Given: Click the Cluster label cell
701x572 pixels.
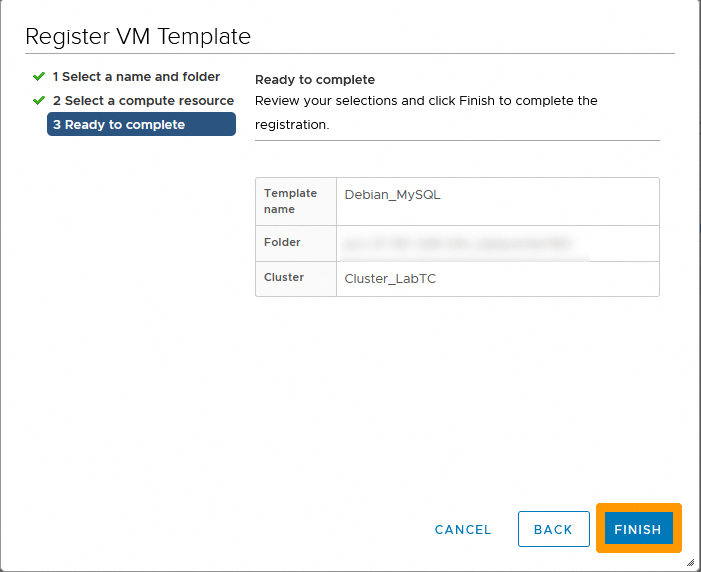Looking at the screenshot, I should tap(284, 277).
